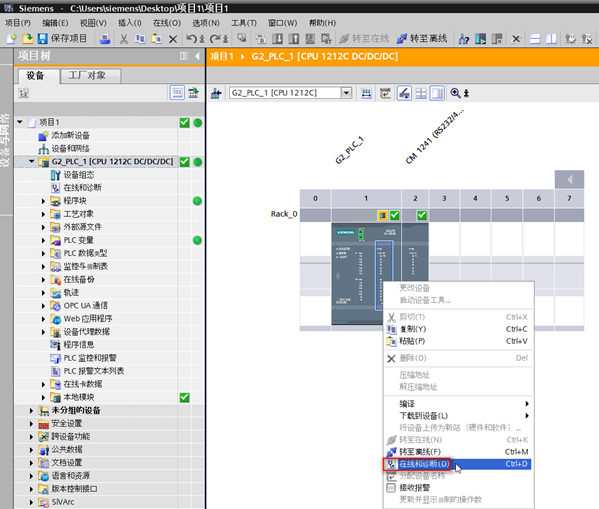Click green status check next to 项目1
This screenshot has width=599, height=509.
pyautogui.click(x=185, y=123)
